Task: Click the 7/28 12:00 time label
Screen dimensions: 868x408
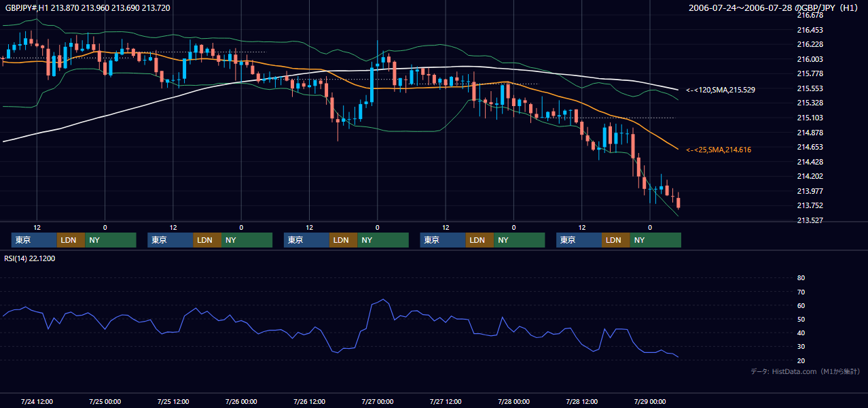Action: [581, 401]
